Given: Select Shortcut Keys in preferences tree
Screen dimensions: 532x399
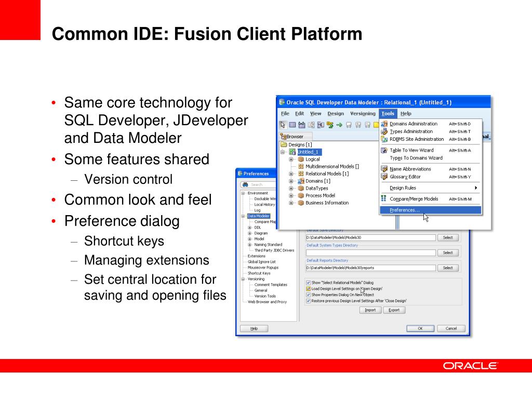Looking at the screenshot, I should click(x=259, y=273).
